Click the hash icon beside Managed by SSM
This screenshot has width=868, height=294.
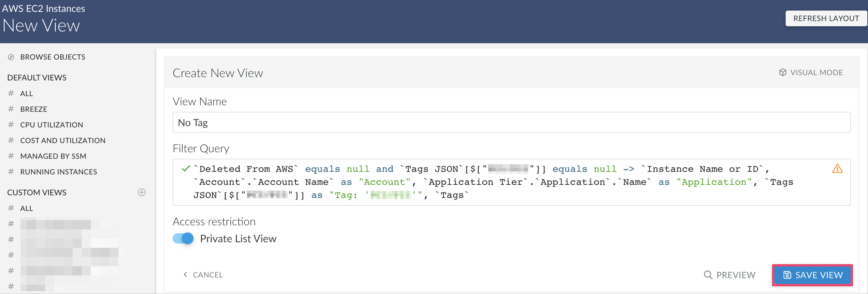tap(11, 156)
